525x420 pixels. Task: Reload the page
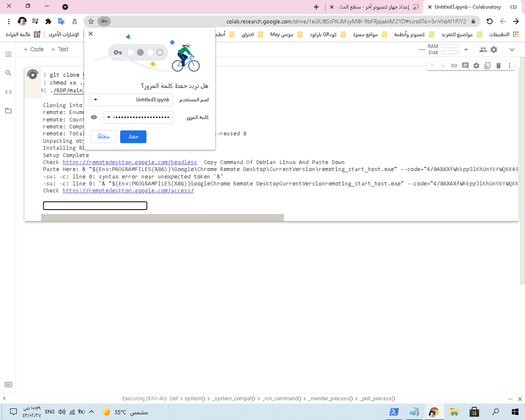490,21
